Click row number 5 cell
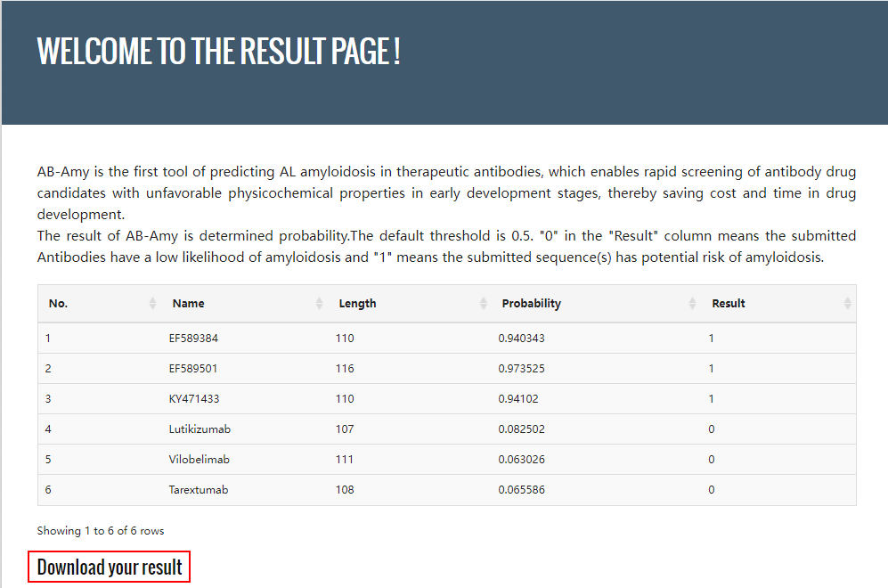Screen dimensions: 888x588 (48, 460)
